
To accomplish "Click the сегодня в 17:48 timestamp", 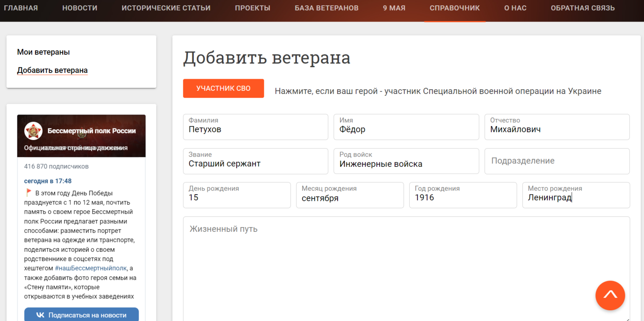I will click(x=48, y=181).
